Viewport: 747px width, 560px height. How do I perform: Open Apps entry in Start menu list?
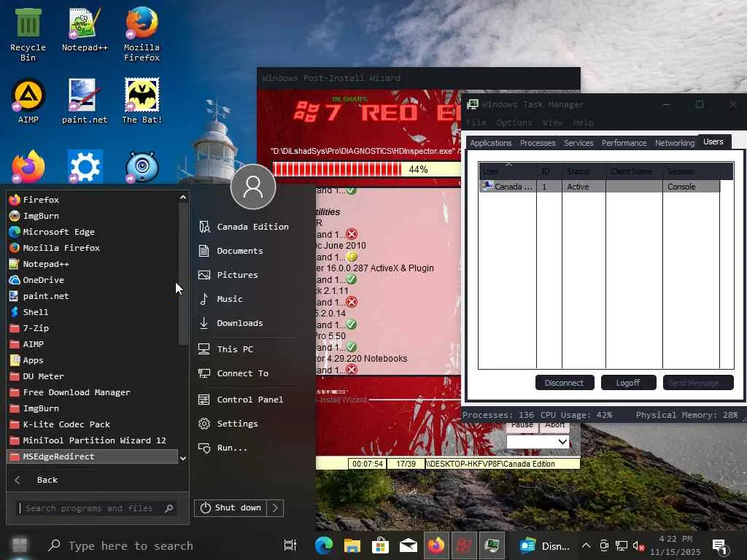[x=93, y=360]
